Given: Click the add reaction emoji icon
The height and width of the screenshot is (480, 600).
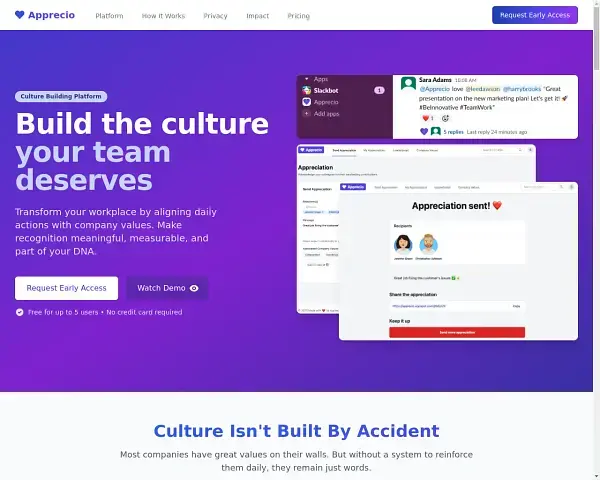Looking at the screenshot, I should click(444, 118).
